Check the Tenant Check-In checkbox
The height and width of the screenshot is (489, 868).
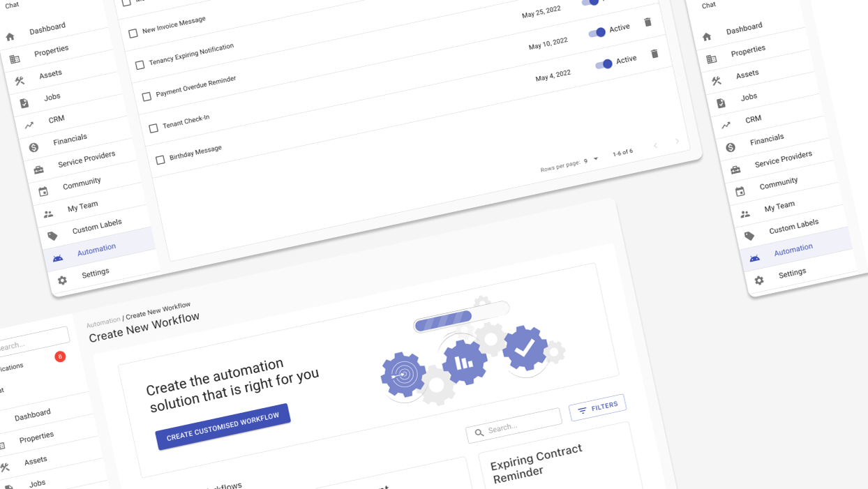(x=154, y=128)
